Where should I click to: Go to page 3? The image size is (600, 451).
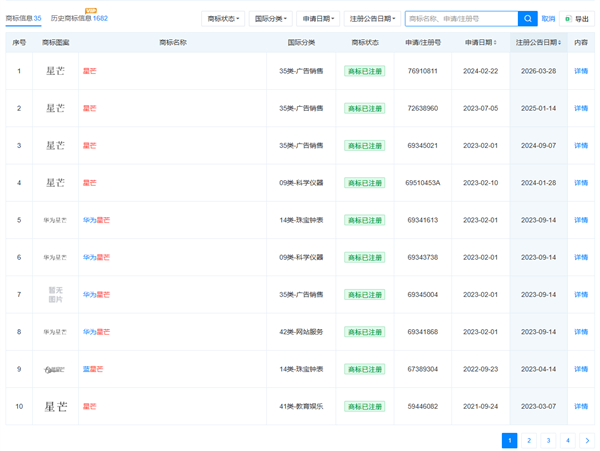click(x=548, y=440)
